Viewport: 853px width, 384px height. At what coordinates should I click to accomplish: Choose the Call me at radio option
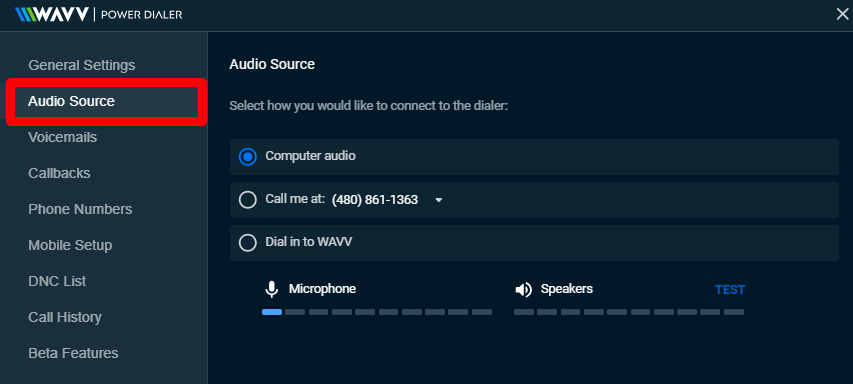click(x=248, y=200)
